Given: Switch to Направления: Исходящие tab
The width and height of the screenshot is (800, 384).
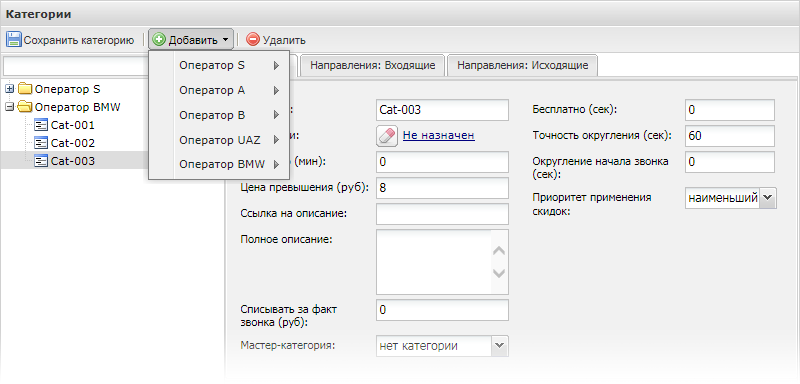Looking at the screenshot, I should tap(522, 65).
